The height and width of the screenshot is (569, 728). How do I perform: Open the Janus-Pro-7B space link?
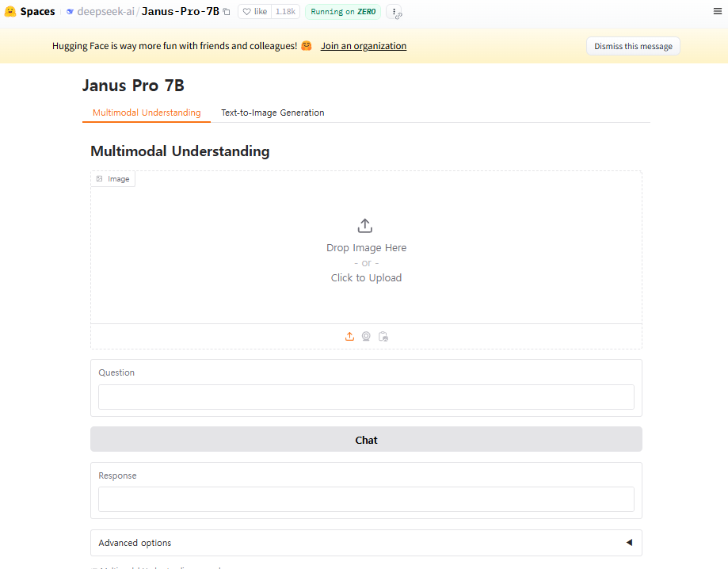point(180,12)
